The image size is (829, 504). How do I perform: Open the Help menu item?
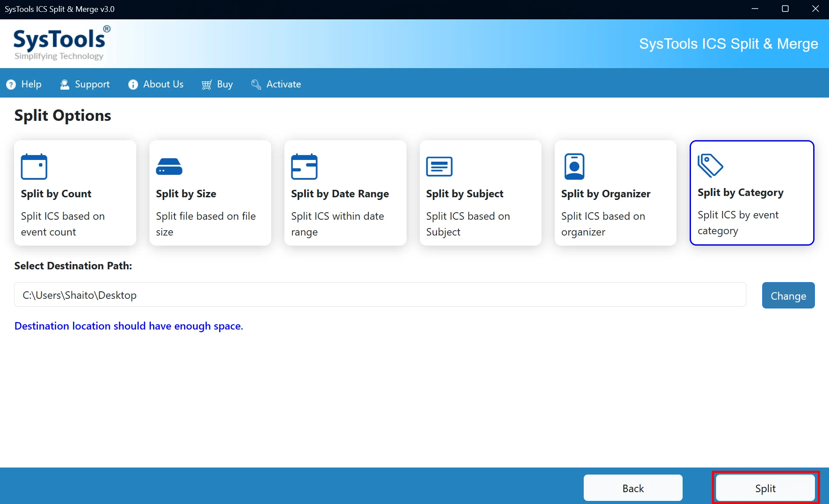click(24, 84)
